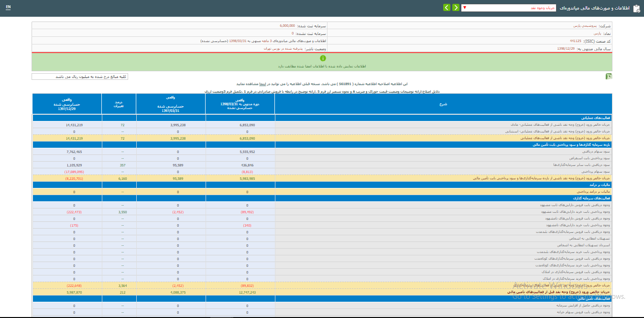Click percent change 3,564
Screen dimensions: 644x318
[122, 285]
